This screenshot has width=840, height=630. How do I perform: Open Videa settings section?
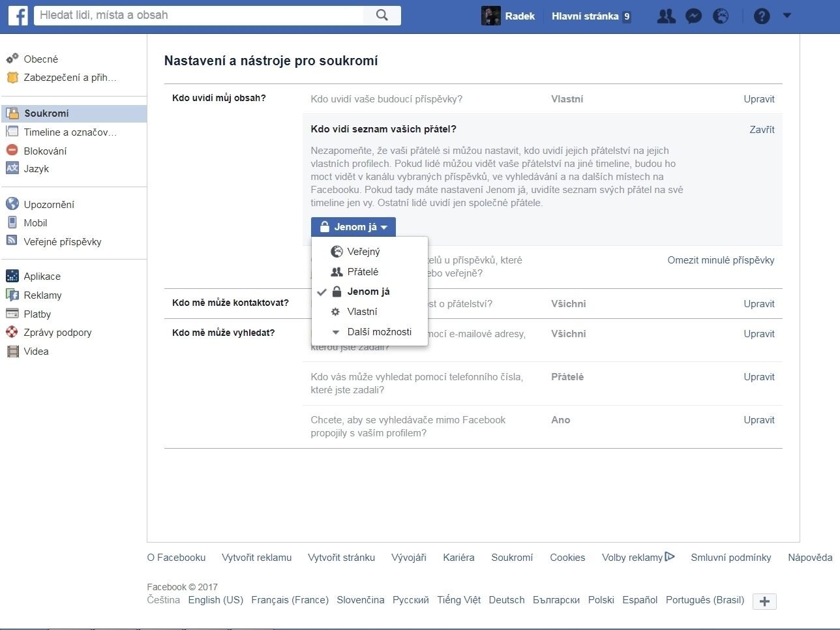(36, 351)
